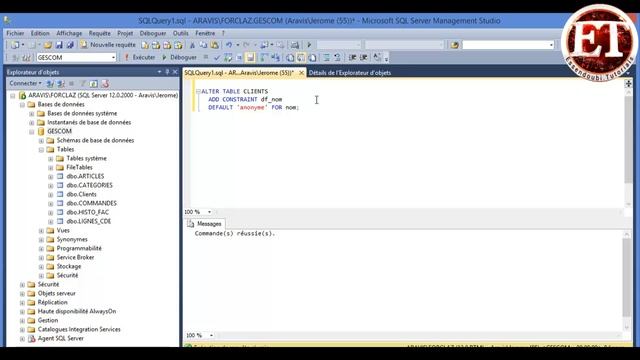The width and height of the screenshot is (640, 360).
Task: Click the Paste clipboard icon
Action: tap(214, 45)
